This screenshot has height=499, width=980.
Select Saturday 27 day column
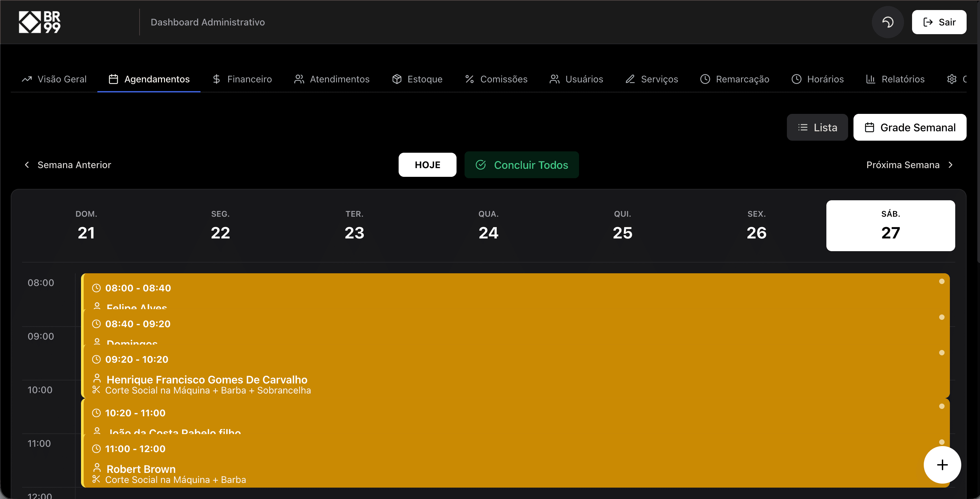pos(890,226)
